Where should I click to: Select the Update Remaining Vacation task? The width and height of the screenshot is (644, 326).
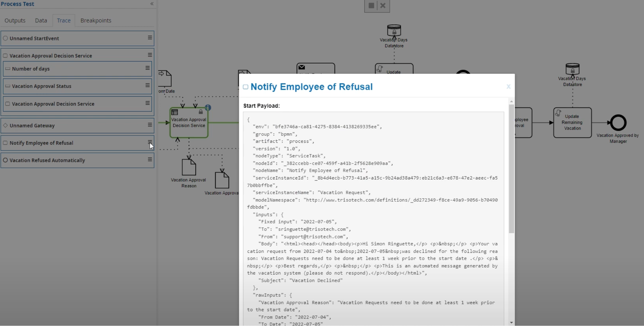click(x=572, y=123)
